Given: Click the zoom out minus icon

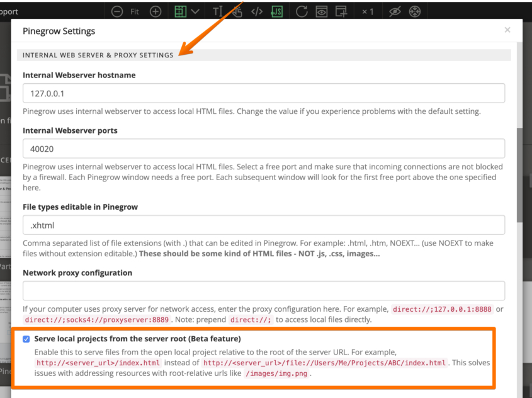Looking at the screenshot, I should (x=117, y=12).
